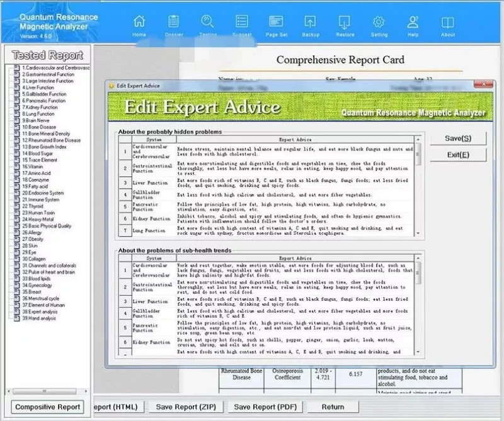Click right arrow of report list scrollbar

(x=86, y=391)
